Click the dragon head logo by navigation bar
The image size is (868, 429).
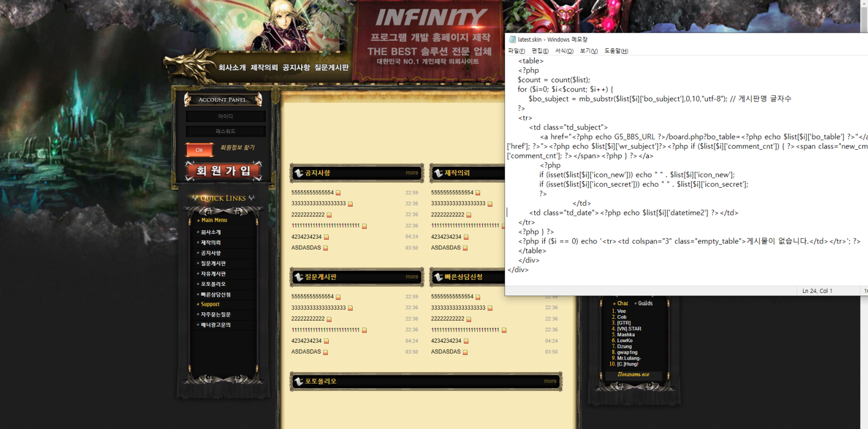coord(190,66)
